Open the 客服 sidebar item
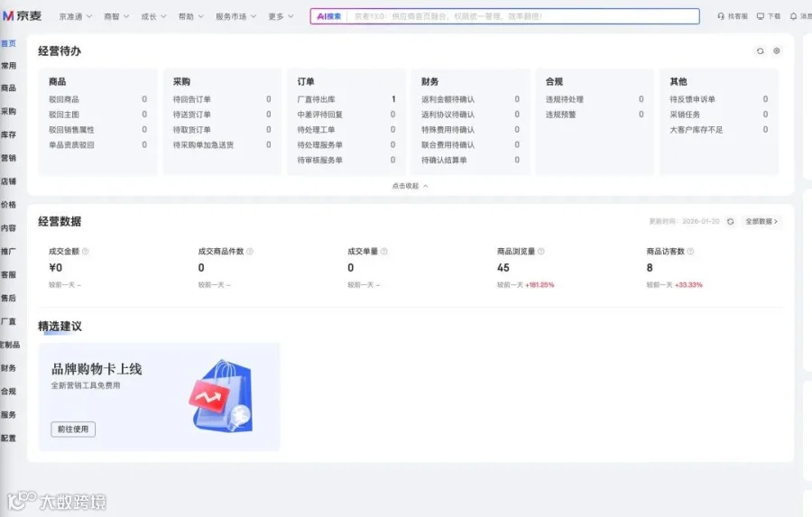Screen dimensions: 812x517 tap(8, 274)
